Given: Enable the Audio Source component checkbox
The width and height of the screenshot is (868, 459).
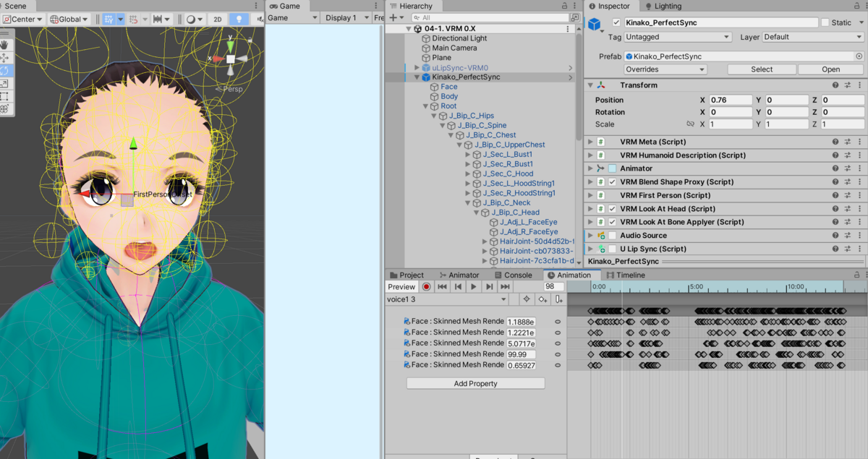Looking at the screenshot, I should (612, 236).
